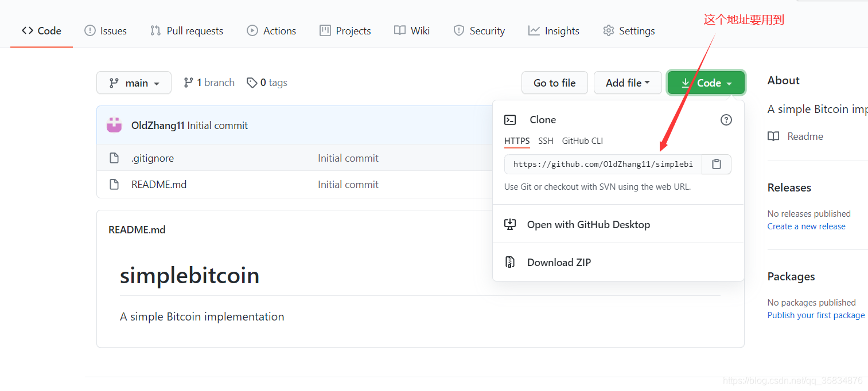Image resolution: width=868 pixels, height=391 pixels.
Task: Open the OldZhang11 author link
Action: [158, 126]
